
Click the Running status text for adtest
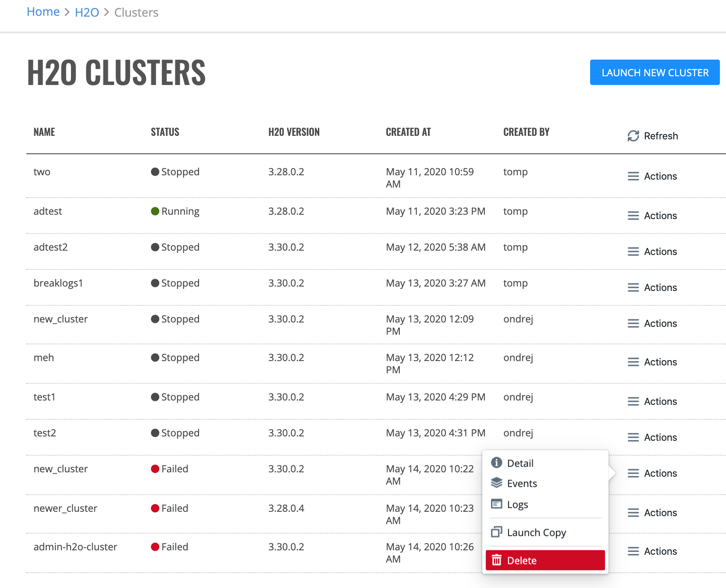(180, 211)
